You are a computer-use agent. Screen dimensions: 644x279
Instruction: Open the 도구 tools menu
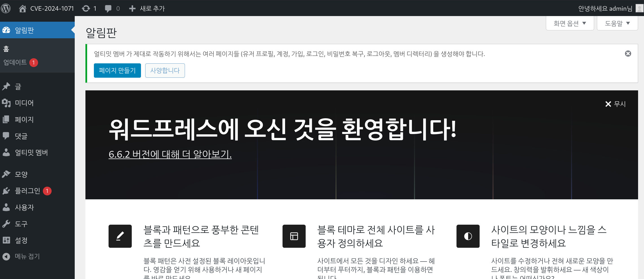pyautogui.click(x=37, y=224)
